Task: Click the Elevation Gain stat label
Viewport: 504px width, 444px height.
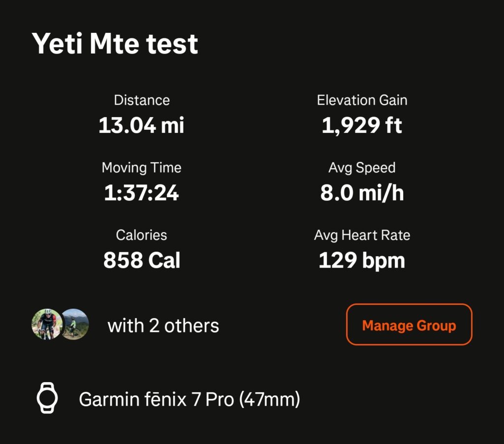Action: tap(362, 100)
